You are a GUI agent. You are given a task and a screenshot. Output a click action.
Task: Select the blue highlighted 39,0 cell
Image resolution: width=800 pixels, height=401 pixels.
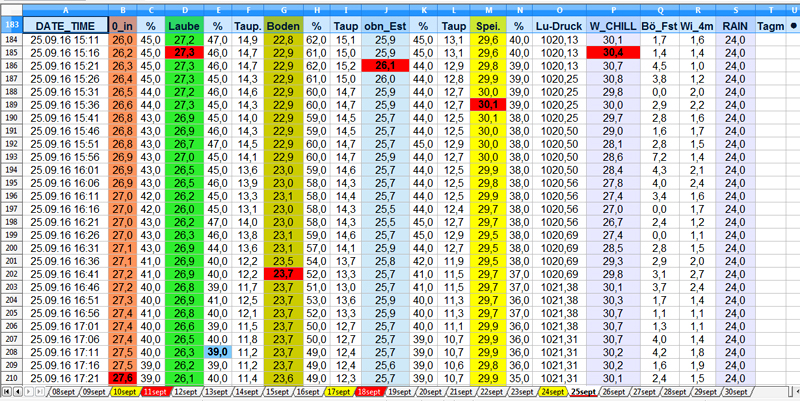(217, 351)
